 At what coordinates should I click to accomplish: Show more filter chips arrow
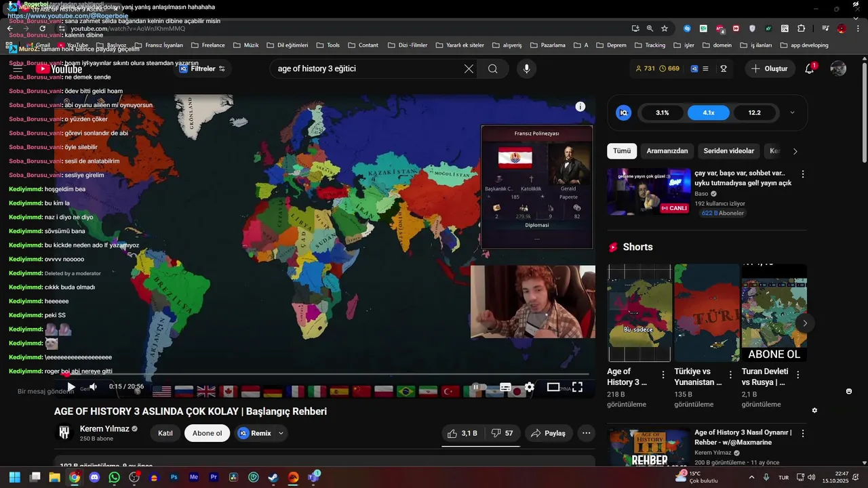(x=795, y=151)
